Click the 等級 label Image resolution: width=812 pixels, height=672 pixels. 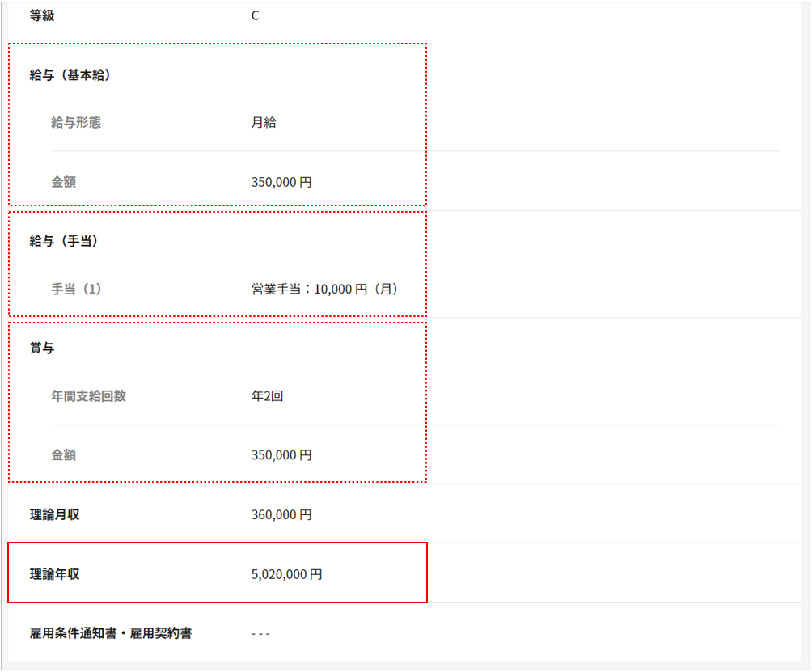click(42, 15)
